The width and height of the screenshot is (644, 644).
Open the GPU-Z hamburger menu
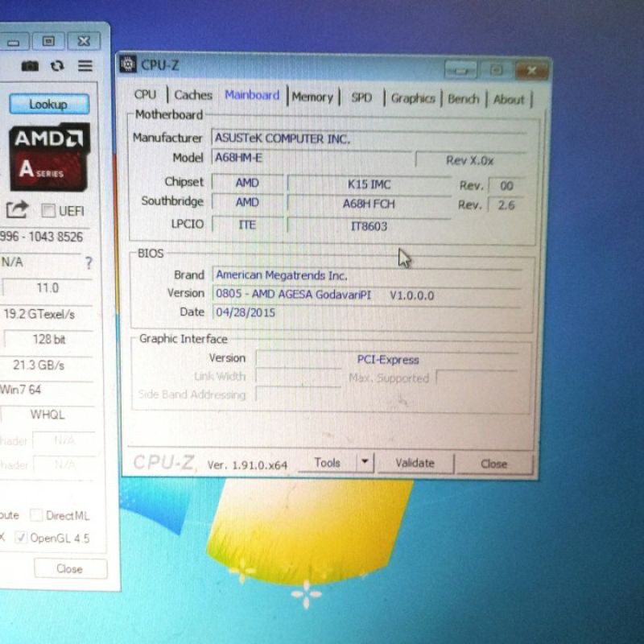pyautogui.click(x=85, y=66)
